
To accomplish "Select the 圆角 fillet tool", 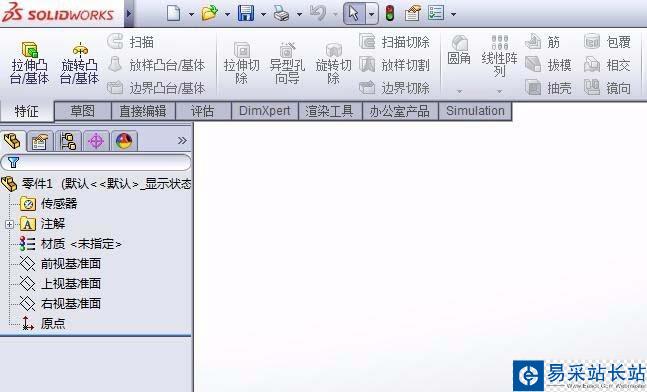I will point(459,50).
